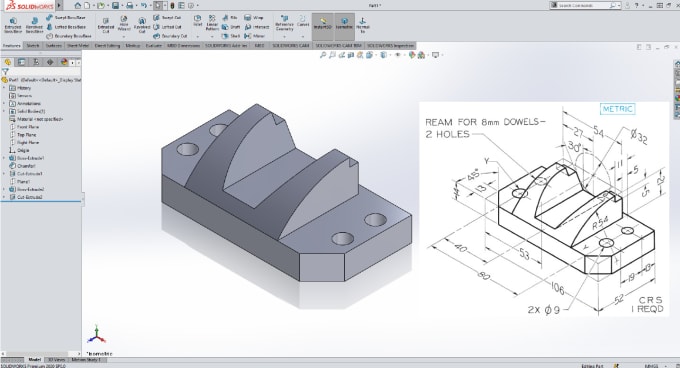The height and width of the screenshot is (368, 680).
Task: Expand the Cut-Extrude1 feature
Action: click(4, 174)
